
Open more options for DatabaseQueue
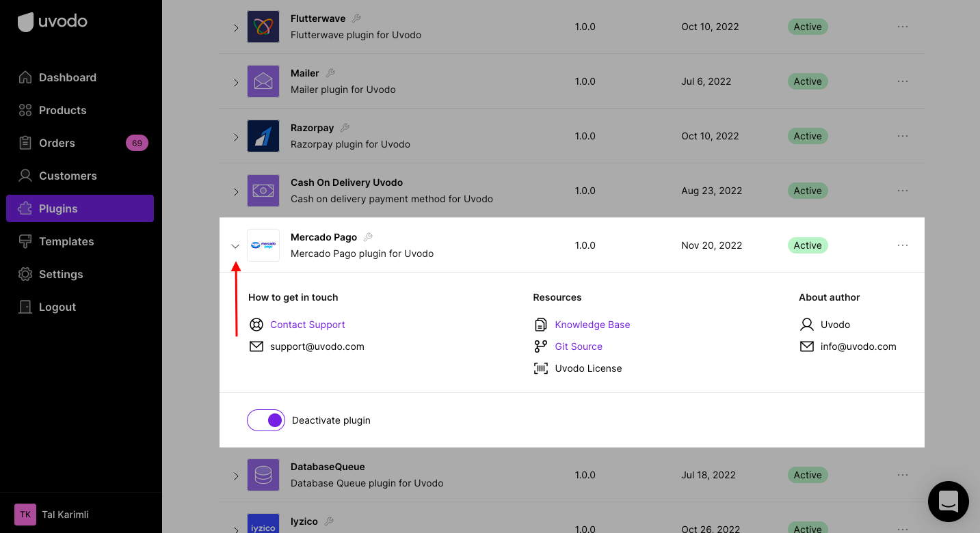pos(903,475)
